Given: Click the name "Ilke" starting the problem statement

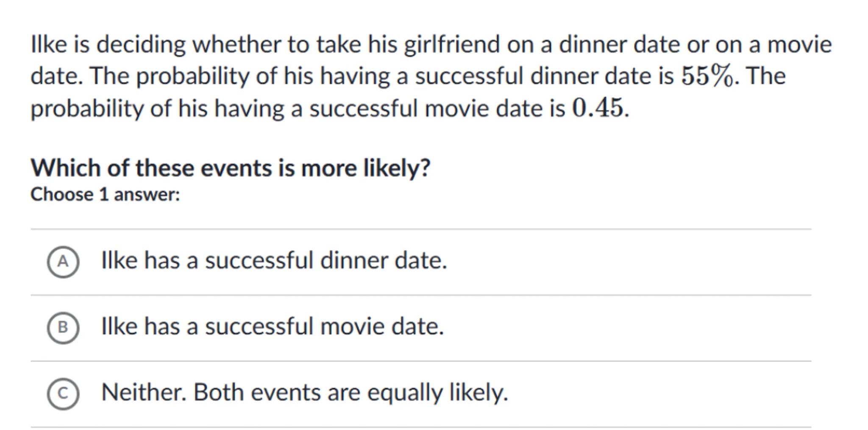Looking at the screenshot, I should pos(49,45).
